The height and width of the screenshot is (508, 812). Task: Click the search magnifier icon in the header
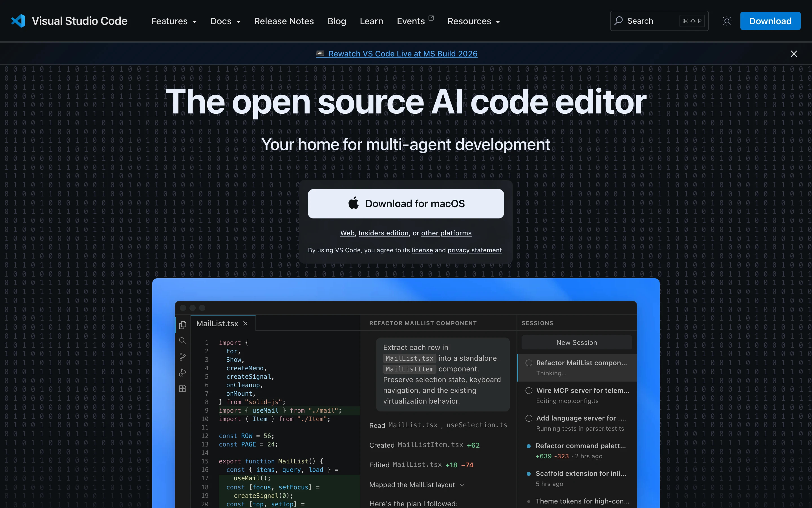[618, 21]
